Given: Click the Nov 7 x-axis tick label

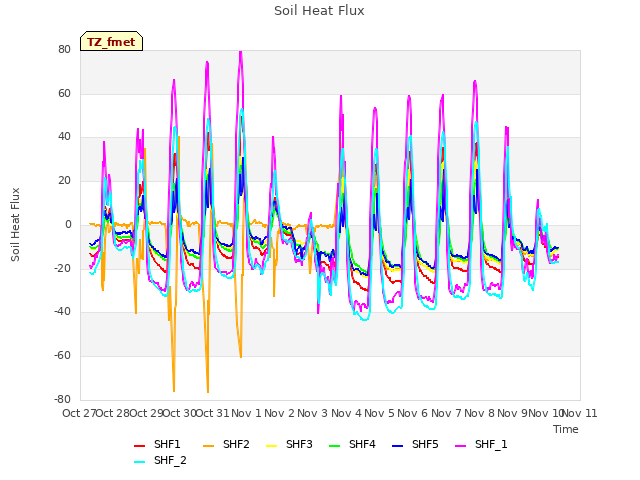Looking at the screenshot, I should [446, 413].
